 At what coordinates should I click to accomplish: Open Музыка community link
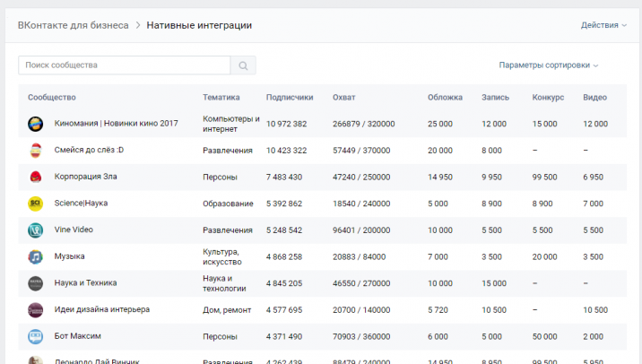click(70, 256)
